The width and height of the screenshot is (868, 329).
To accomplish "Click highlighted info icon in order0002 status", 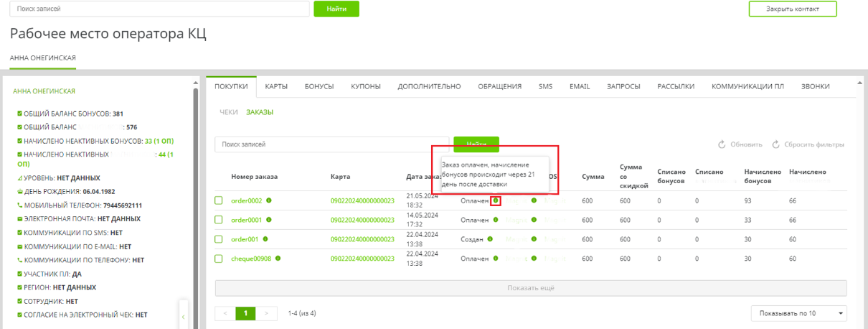I will [496, 200].
